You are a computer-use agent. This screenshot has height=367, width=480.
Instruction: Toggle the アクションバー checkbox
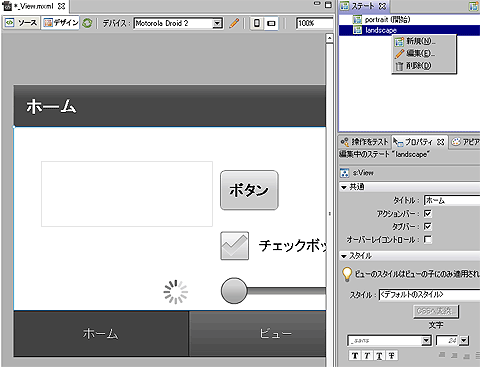click(x=428, y=213)
